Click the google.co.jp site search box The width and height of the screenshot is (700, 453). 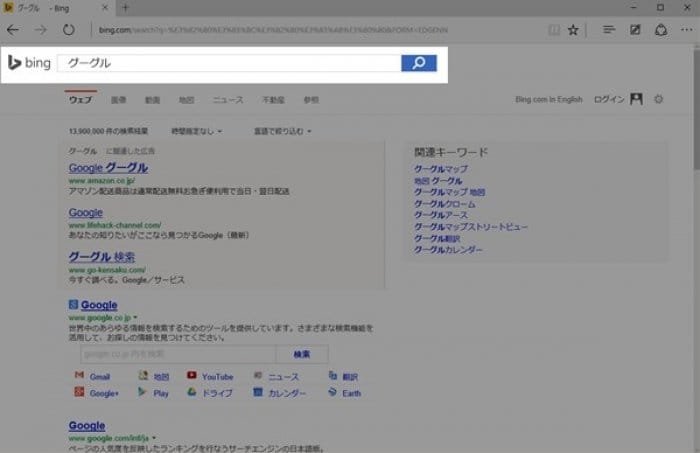click(x=178, y=354)
